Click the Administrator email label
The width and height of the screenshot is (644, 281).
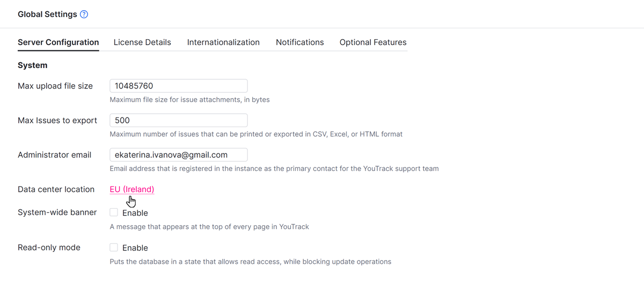click(x=55, y=154)
